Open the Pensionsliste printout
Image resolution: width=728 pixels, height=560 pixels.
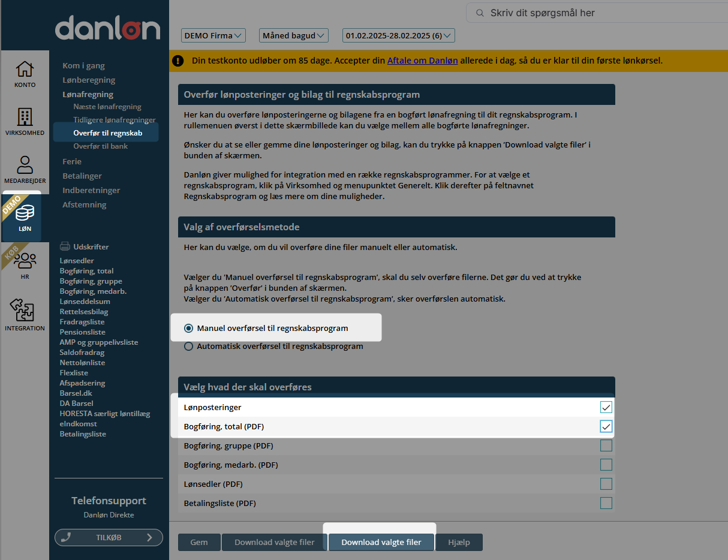point(82,332)
